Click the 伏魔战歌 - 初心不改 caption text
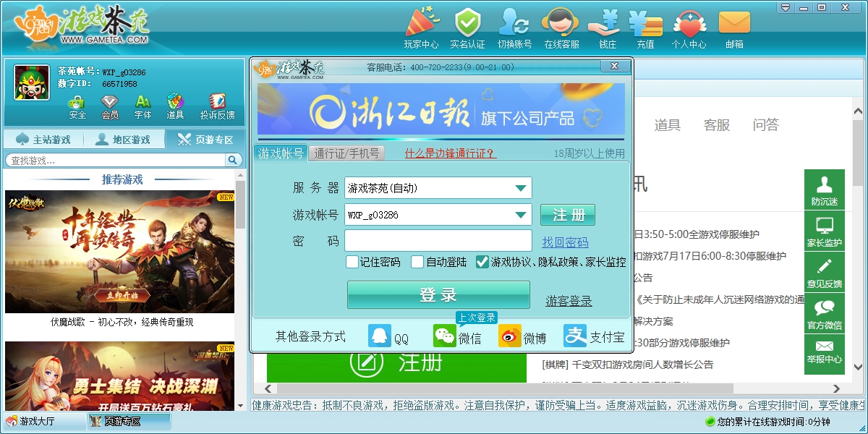This screenshot has width=868, height=434. coord(122,323)
